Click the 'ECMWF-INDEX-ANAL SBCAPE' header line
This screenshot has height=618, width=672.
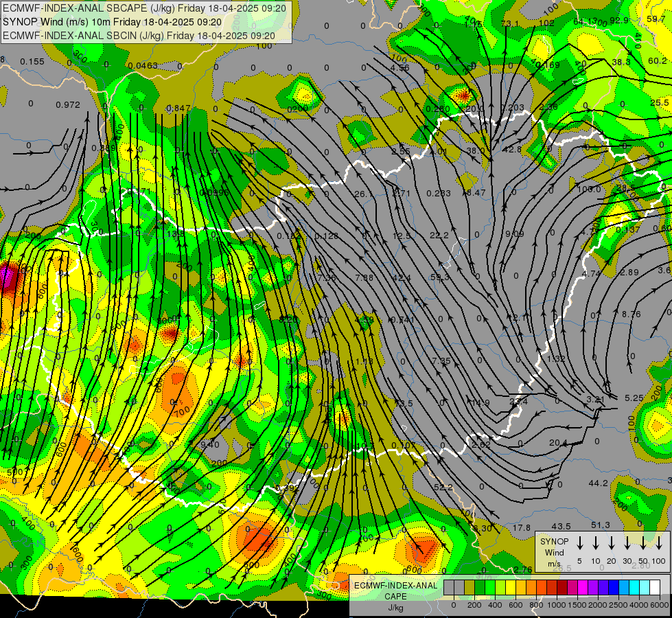144,8
